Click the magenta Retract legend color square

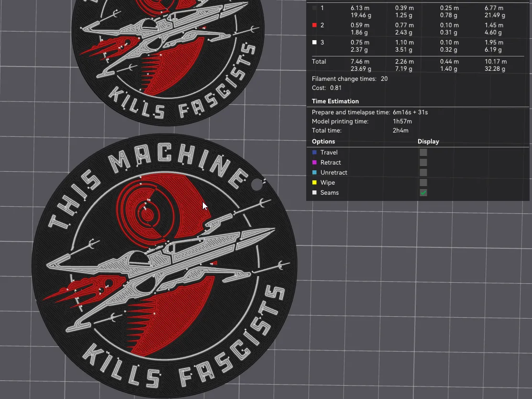(314, 163)
